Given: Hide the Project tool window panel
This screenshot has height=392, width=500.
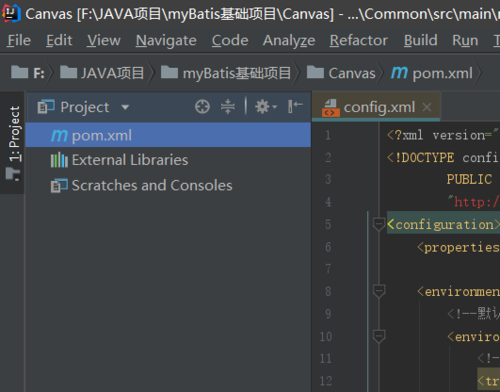Looking at the screenshot, I should coord(295,107).
